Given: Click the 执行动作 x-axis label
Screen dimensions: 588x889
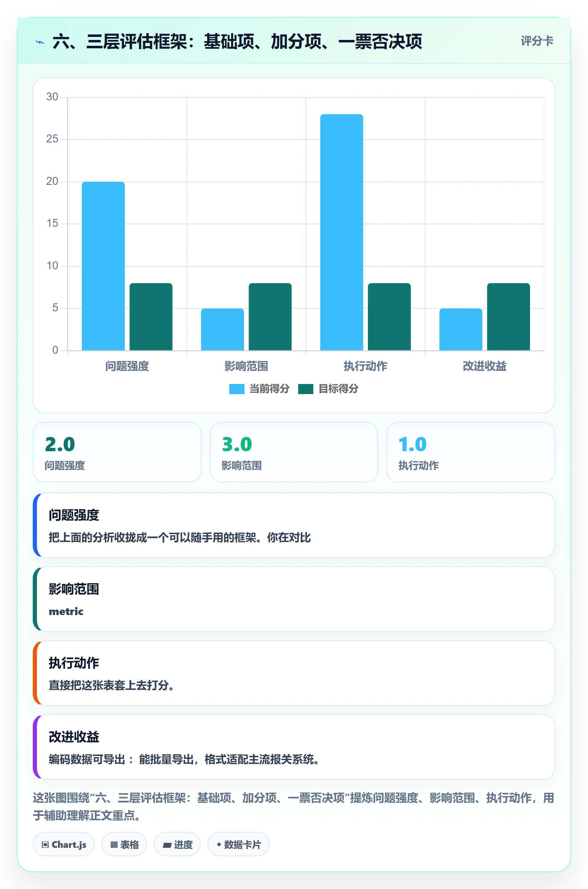Looking at the screenshot, I should 365,366.
